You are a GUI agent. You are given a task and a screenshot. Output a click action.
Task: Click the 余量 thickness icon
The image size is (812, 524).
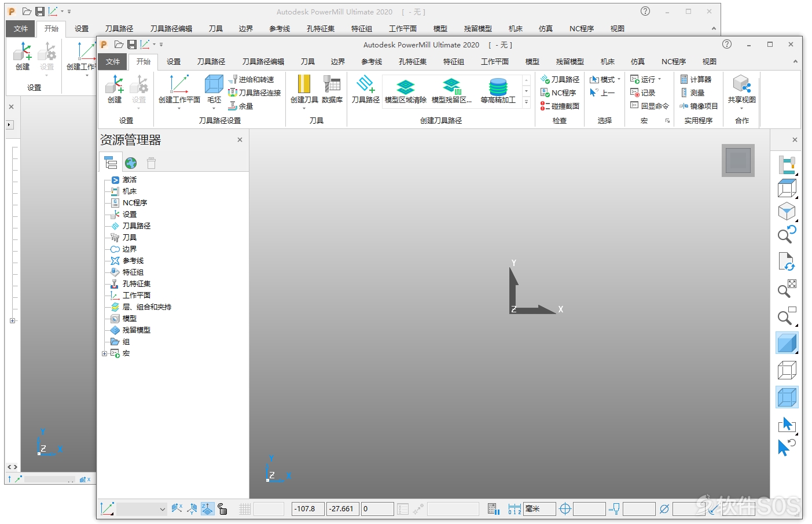(241, 106)
